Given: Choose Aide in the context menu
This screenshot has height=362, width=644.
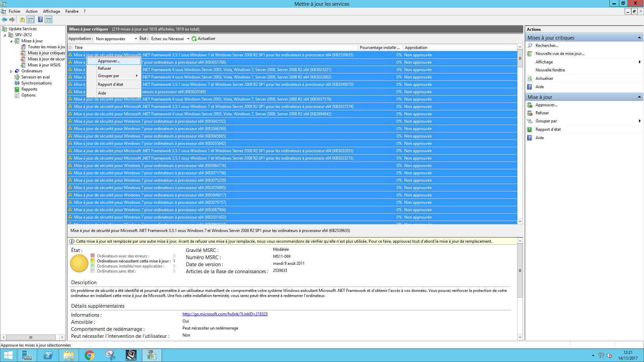Looking at the screenshot, I should [114, 93].
